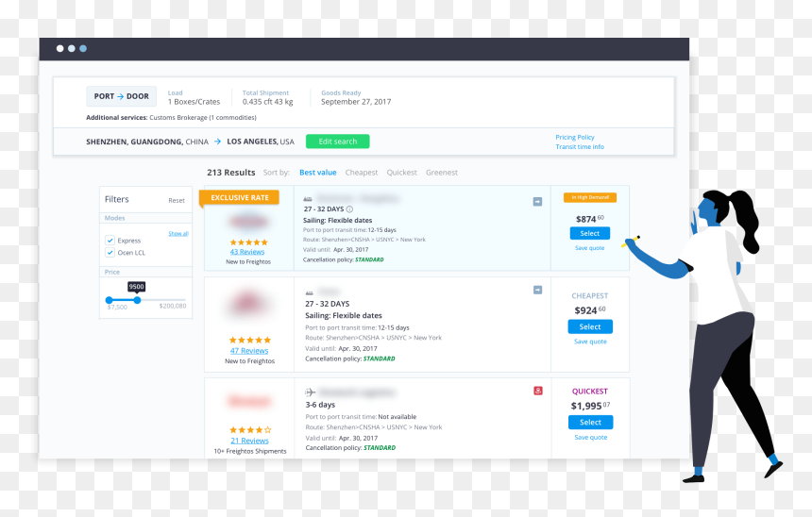The width and height of the screenshot is (812, 517).
Task: Sort results by Greenest
Action: 442,173
